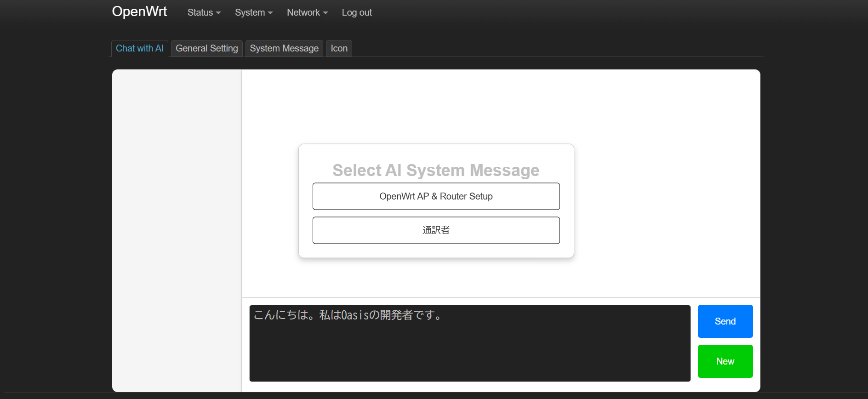Expand the System dropdown menu
The height and width of the screenshot is (399, 868).
pos(254,12)
